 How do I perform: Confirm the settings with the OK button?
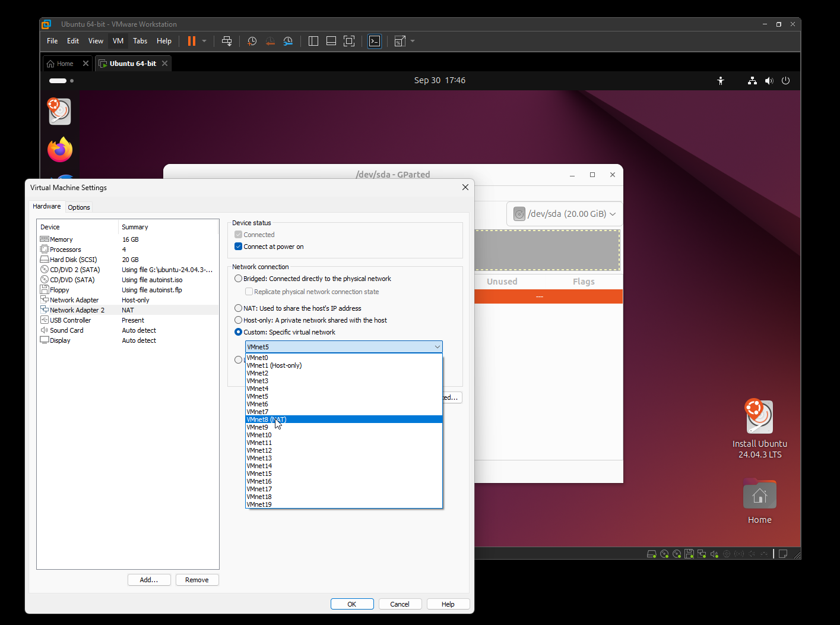(x=352, y=604)
